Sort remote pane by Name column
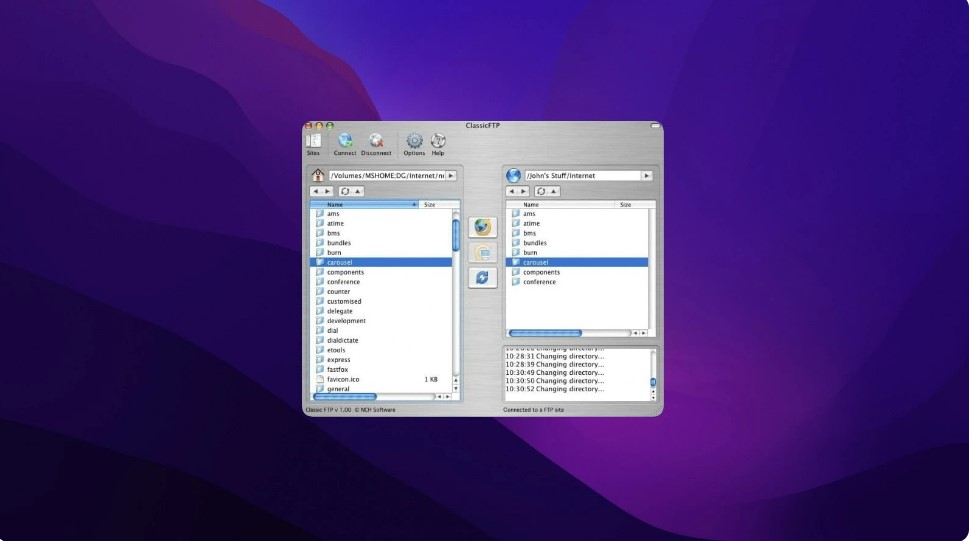Screen dimensions: 969x541 tap(561, 205)
